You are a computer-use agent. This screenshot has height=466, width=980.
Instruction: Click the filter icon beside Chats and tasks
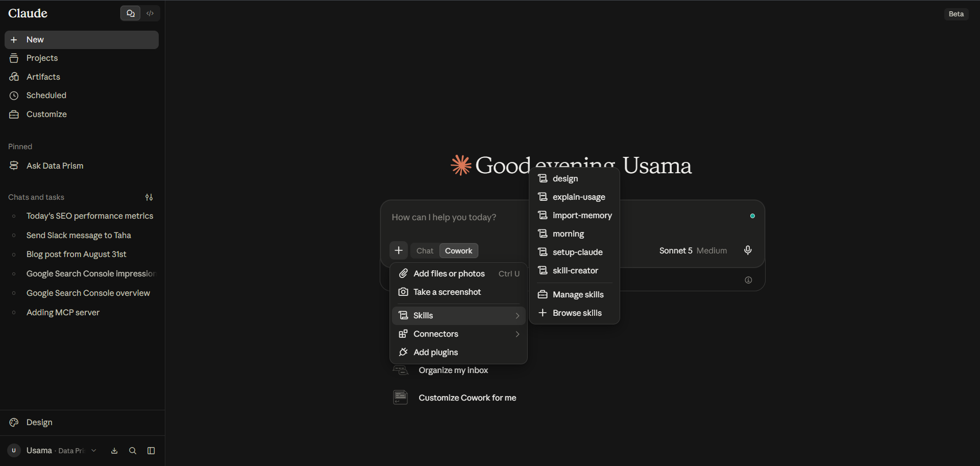[149, 197]
